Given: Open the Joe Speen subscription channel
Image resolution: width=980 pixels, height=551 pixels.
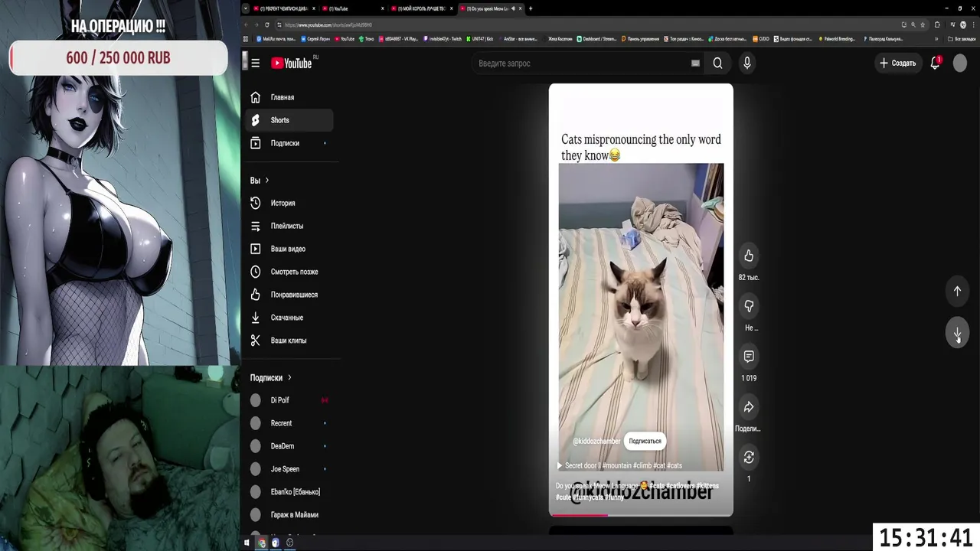Looking at the screenshot, I should pos(289,469).
